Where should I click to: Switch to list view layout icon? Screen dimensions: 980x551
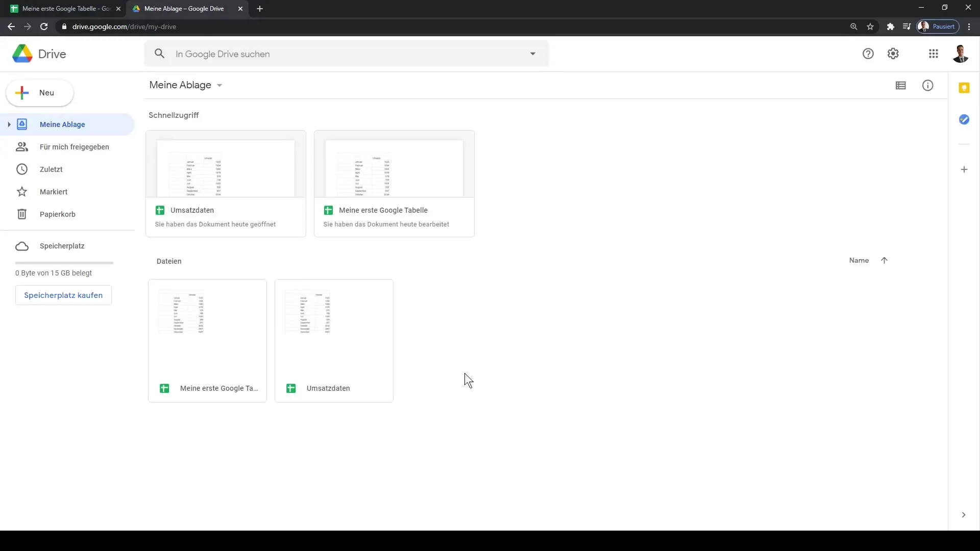(x=900, y=86)
